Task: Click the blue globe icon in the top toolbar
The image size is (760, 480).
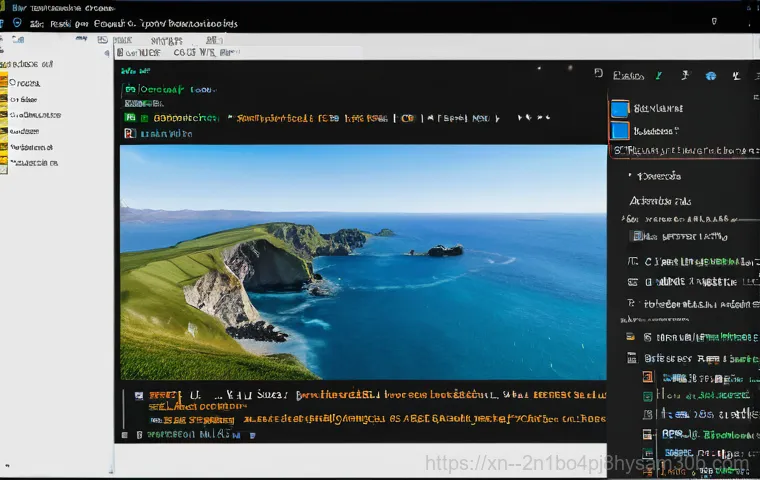Action: point(711,76)
